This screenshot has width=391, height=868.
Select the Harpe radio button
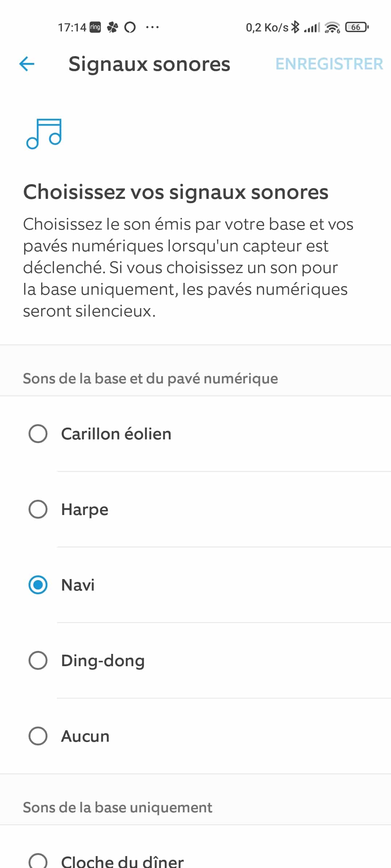[x=38, y=509]
